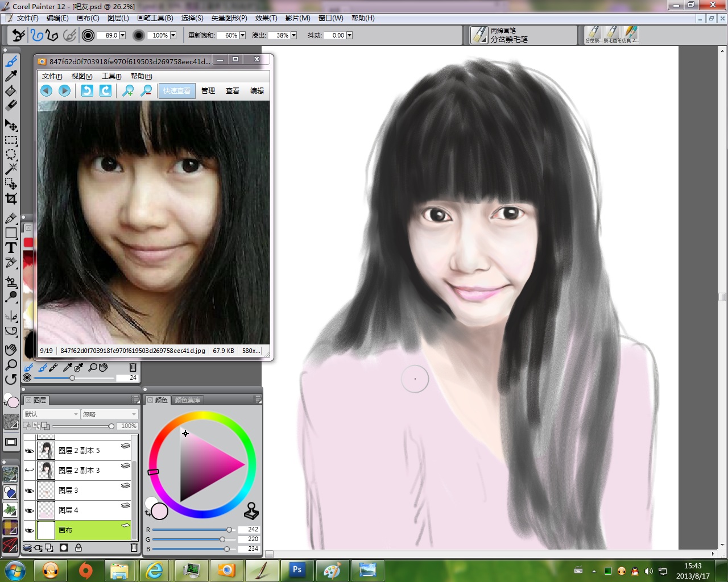The image size is (728, 582).
Task: Toggle visibility of 图层 4 layer
Action: pyautogui.click(x=30, y=510)
